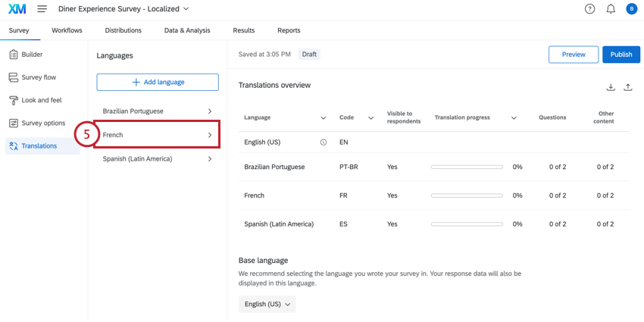Switch to the Workflows tab
Image resolution: width=644 pixels, height=322 pixels.
click(67, 30)
